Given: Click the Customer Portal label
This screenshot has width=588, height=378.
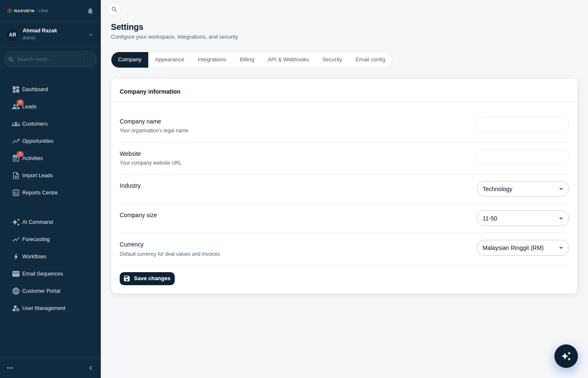Looking at the screenshot, I should tap(41, 291).
